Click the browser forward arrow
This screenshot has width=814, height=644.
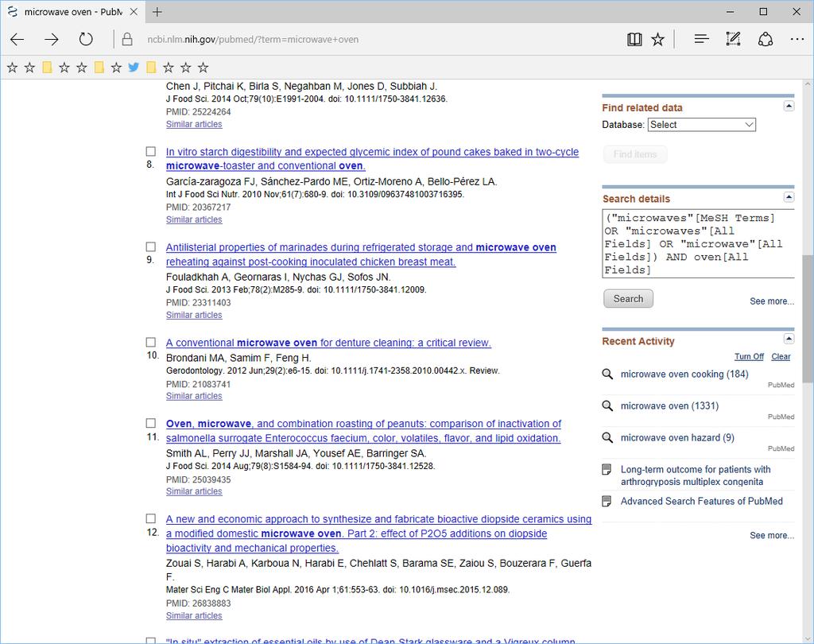click(x=52, y=40)
